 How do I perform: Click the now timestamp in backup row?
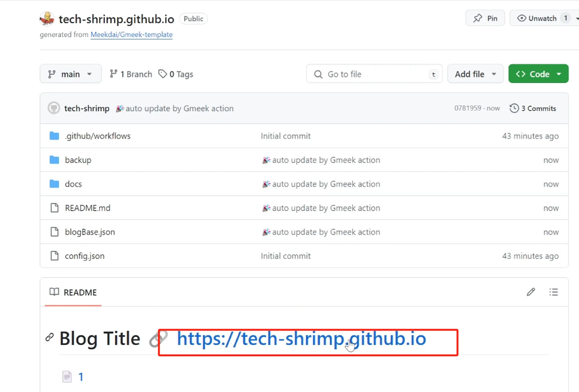[551, 160]
